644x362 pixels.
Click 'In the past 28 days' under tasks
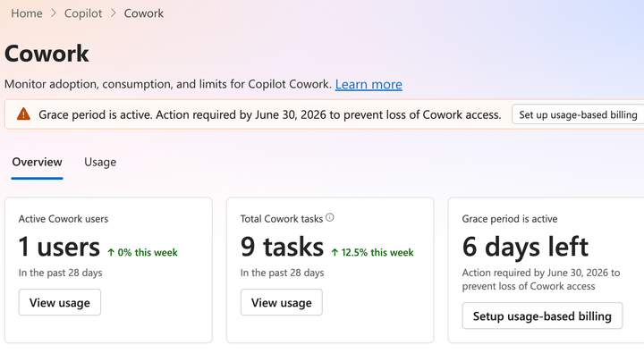click(282, 273)
